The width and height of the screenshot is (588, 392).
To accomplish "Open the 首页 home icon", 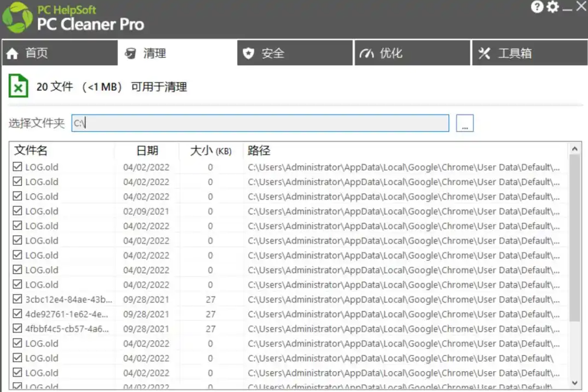I will click(12, 53).
